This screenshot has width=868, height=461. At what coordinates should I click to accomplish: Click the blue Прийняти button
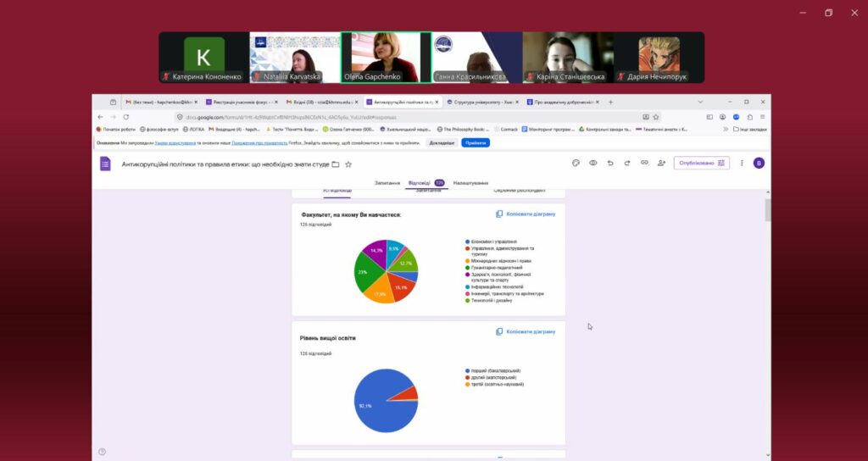pyautogui.click(x=475, y=142)
